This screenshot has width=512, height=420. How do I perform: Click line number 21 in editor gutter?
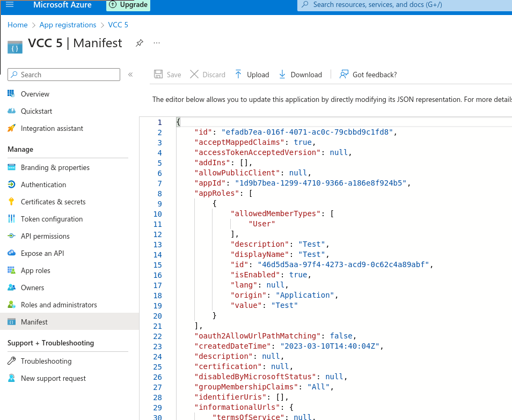click(x=158, y=326)
